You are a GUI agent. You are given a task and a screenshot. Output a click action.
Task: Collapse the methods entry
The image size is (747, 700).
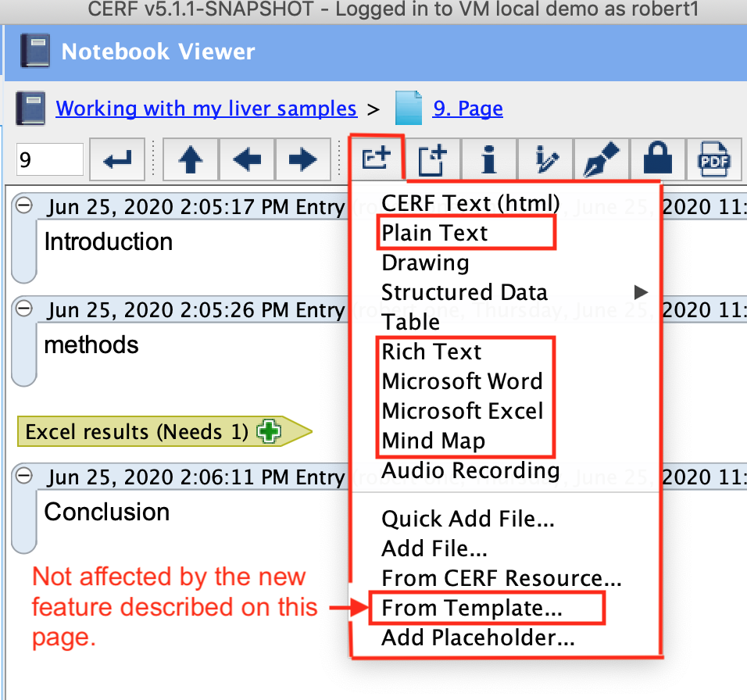click(24, 310)
